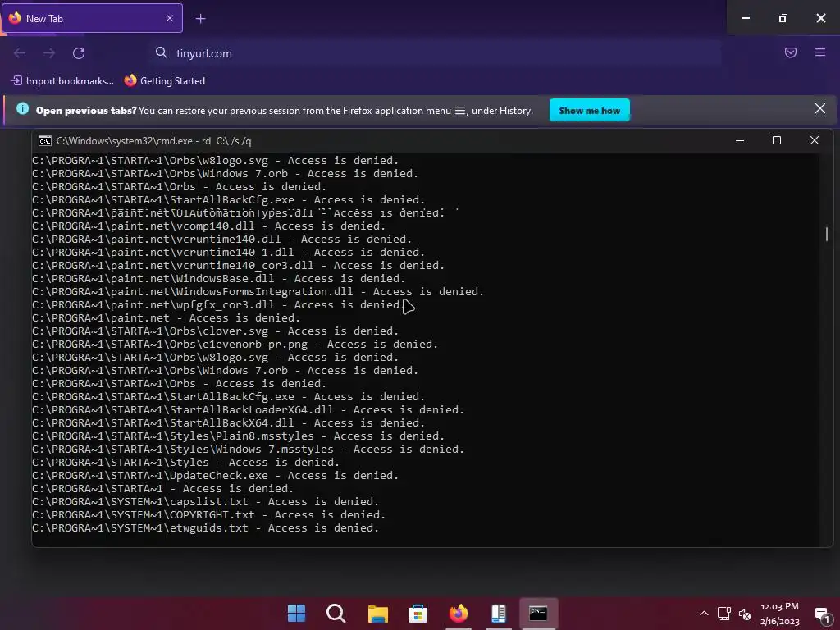Switch to Command Prompt in taskbar
840x630 pixels.
click(x=538, y=614)
